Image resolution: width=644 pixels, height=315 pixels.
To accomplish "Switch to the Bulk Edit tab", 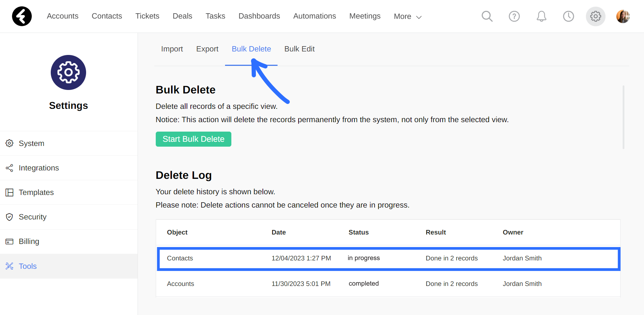I will tap(299, 49).
